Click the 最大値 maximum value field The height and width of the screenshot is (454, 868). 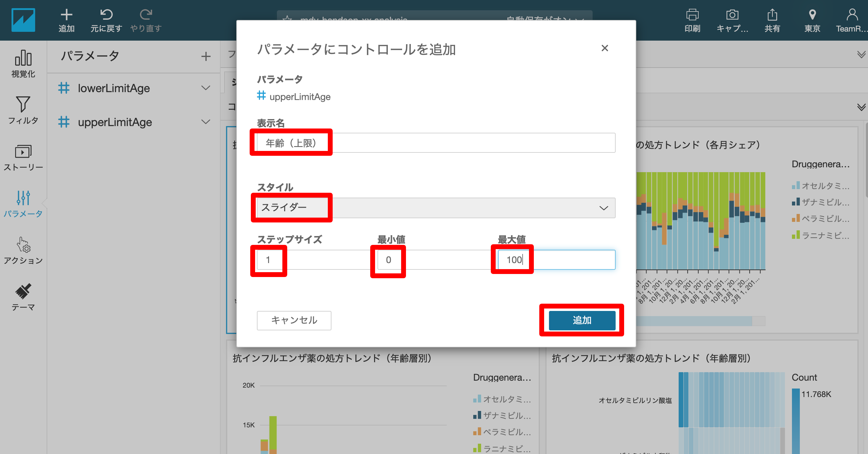coord(556,259)
